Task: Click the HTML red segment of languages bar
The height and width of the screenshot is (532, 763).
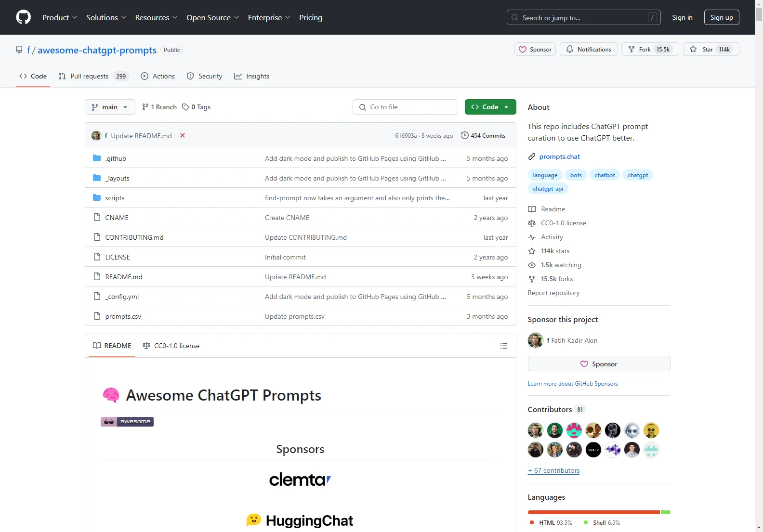Action: pos(594,512)
